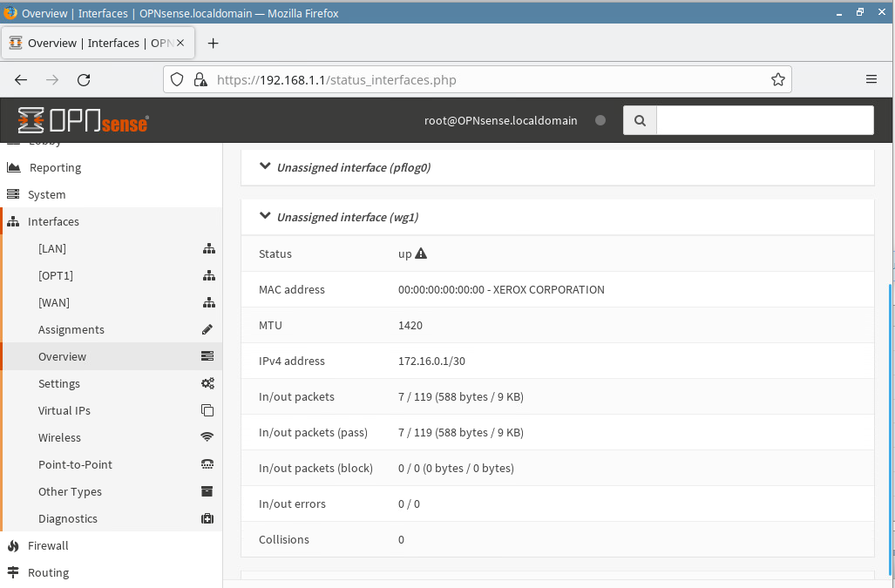The height and width of the screenshot is (588, 895).
Task: Open the Firewall menu in sidebar
Action: coord(48,545)
